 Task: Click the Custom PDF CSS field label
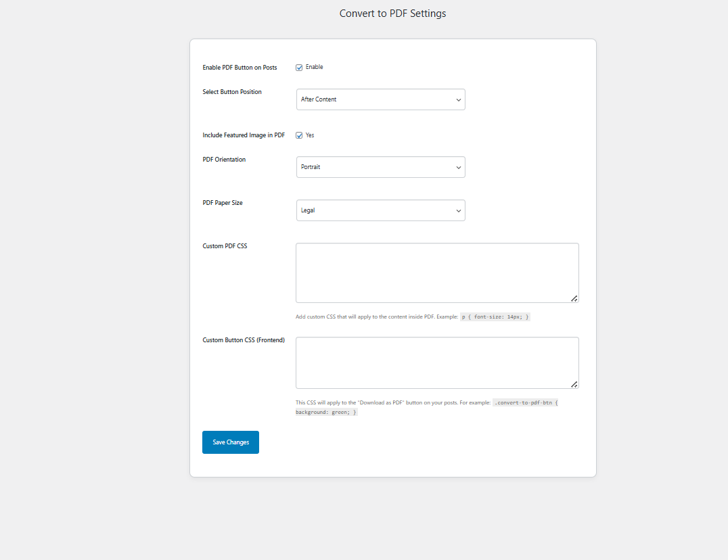[x=225, y=246]
